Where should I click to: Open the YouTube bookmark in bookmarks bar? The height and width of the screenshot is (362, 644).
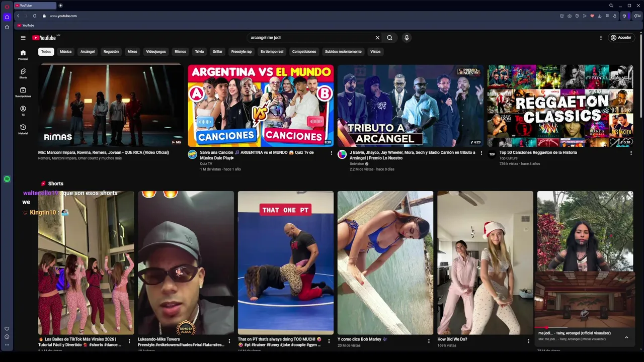26,25
